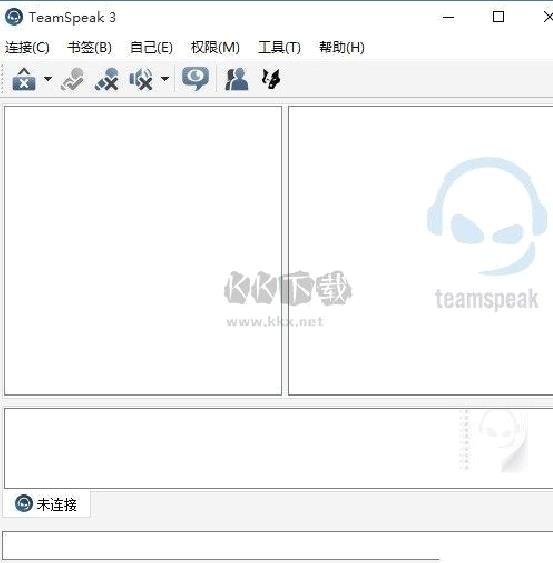553x563 pixels.
Task: Expand dropdown arrow beside disconnect icon
Action: [x=48, y=79]
